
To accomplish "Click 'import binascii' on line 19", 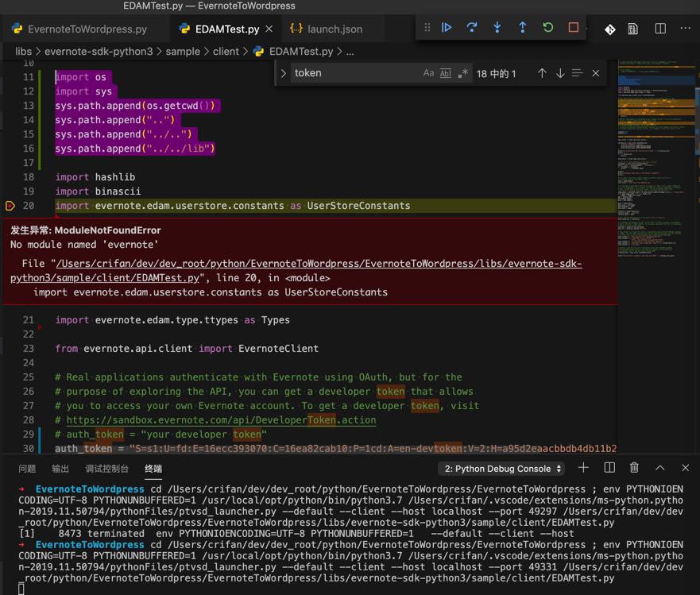I will click(x=98, y=191).
